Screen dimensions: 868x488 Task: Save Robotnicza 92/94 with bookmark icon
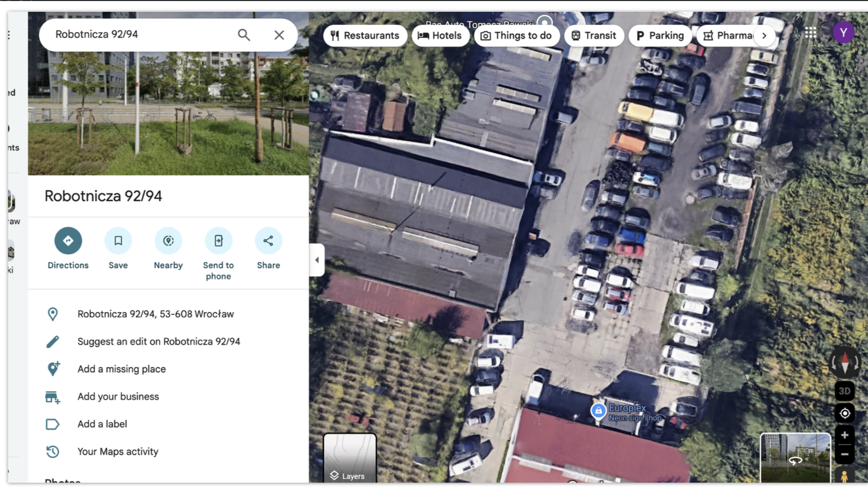[x=118, y=241]
